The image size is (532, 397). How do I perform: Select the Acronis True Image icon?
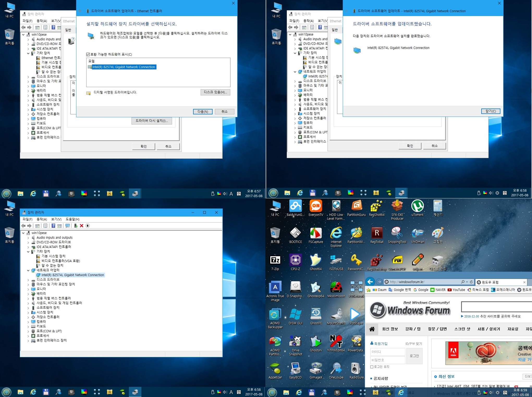pyautogui.click(x=275, y=291)
